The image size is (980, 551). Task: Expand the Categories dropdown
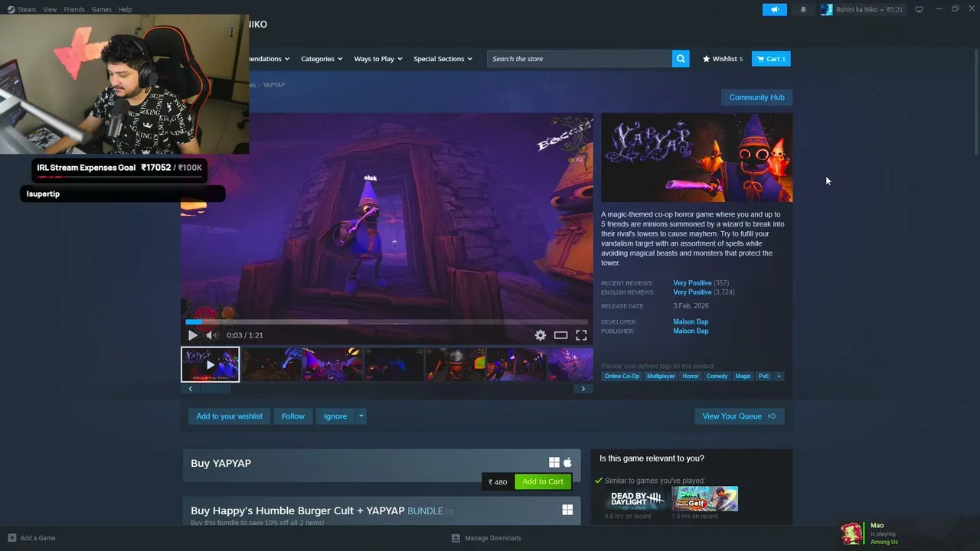click(x=322, y=59)
